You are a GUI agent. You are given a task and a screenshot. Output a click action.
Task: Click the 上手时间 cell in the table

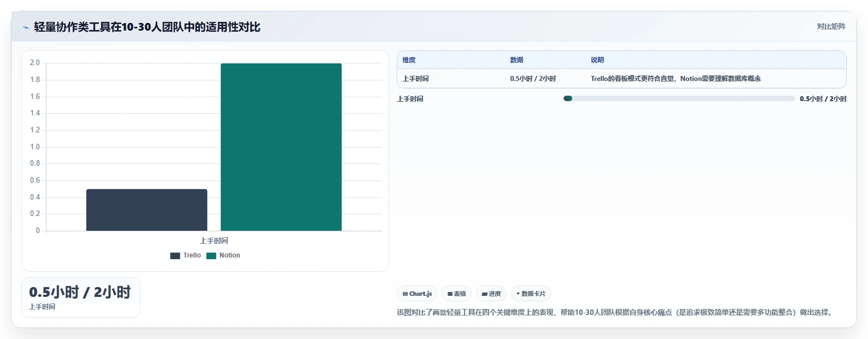click(416, 79)
